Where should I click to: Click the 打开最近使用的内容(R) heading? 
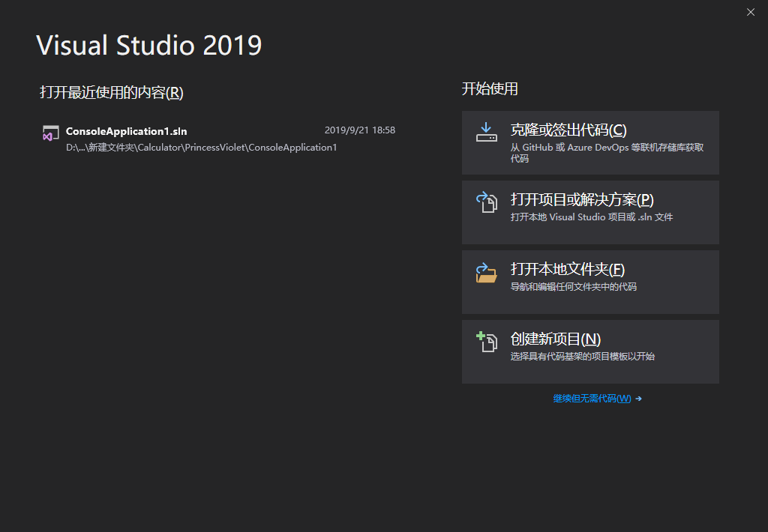click(x=111, y=92)
